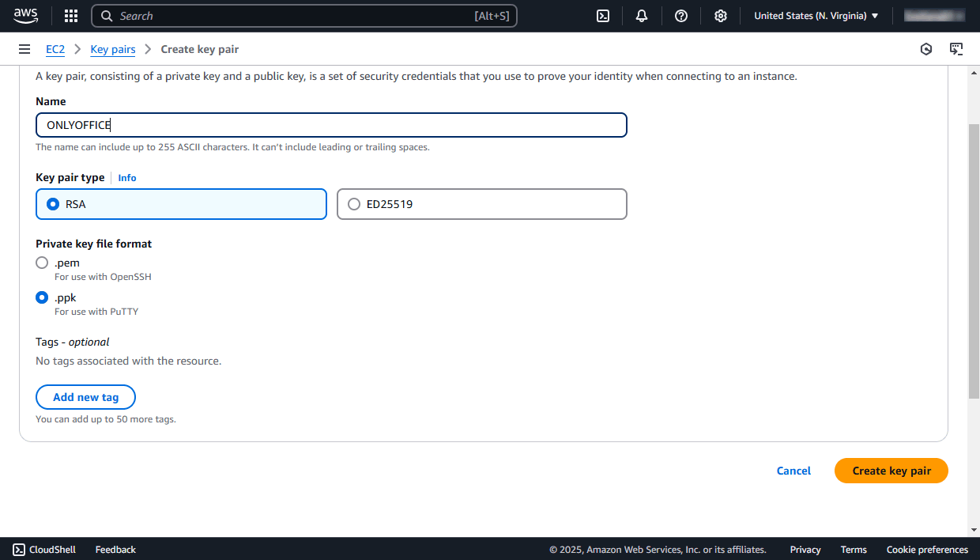Viewport: 980px width, 560px height.
Task: Open the help menu question mark icon
Action: tap(680, 16)
